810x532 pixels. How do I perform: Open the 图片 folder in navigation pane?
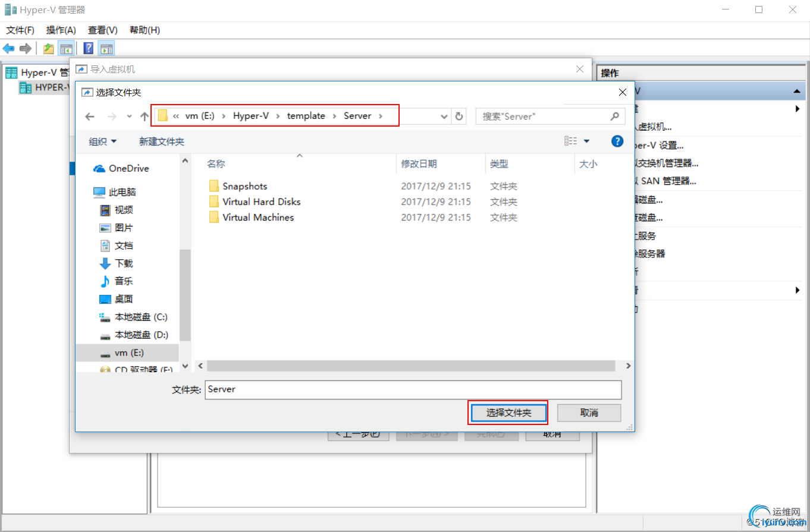pyautogui.click(x=116, y=228)
